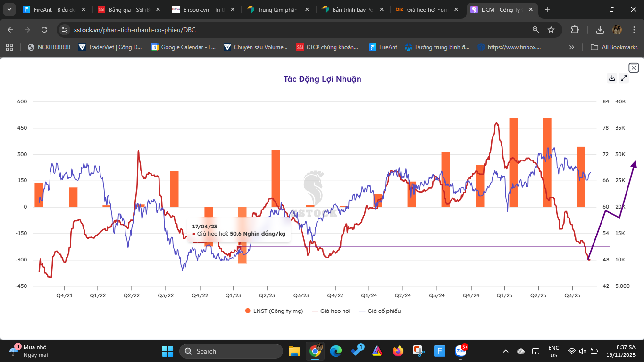Reload the current page
The height and width of the screenshot is (362, 644).
click(x=44, y=30)
